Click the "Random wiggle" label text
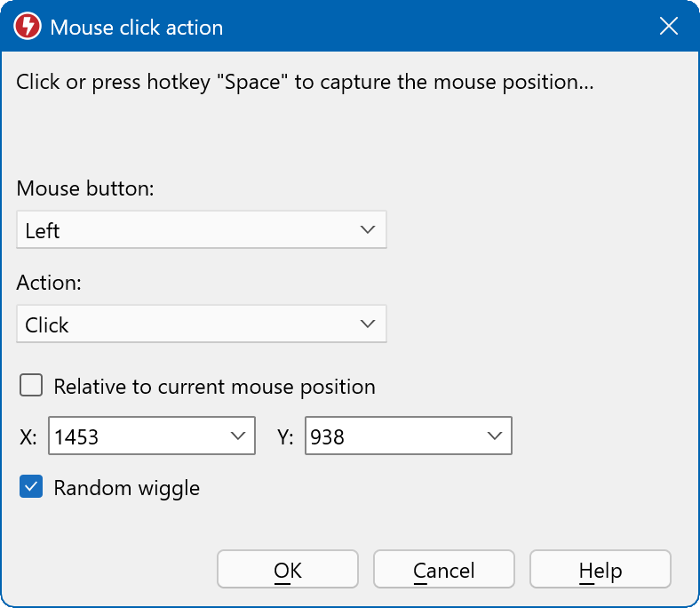The image size is (700, 608). (x=126, y=488)
